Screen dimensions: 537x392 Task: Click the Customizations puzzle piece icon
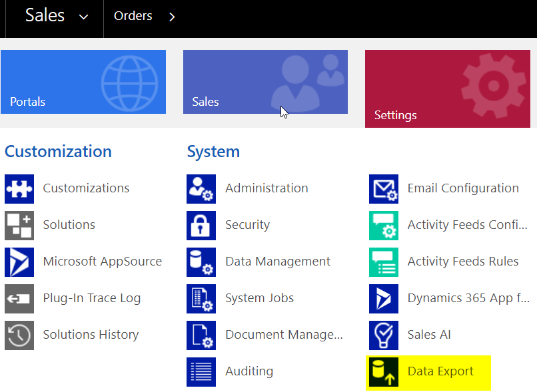click(x=19, y=189)
